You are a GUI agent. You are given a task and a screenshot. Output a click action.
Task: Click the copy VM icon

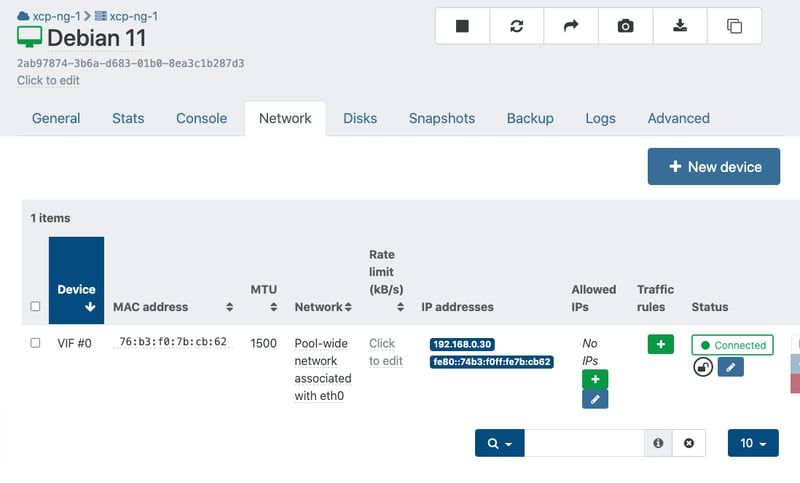click(734, 26)
